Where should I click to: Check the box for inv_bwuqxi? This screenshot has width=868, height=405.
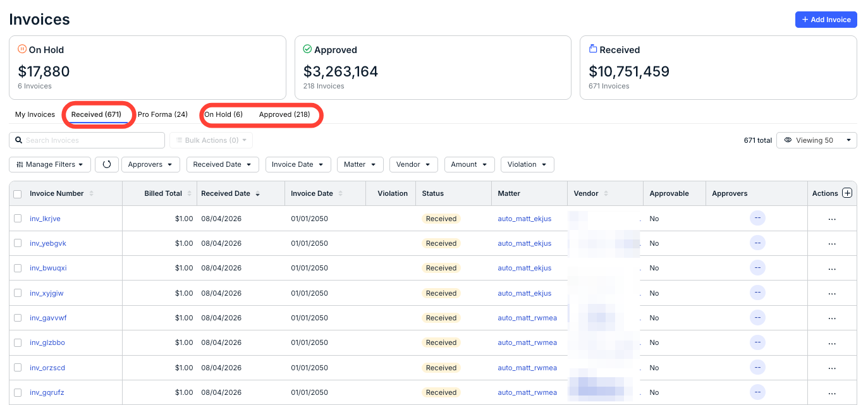pyautogui.click(x=18, y=268)
